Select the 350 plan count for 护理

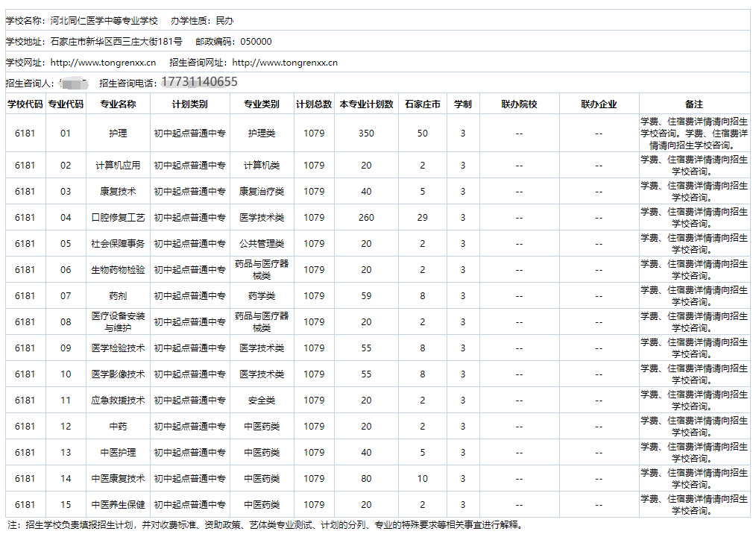(366, 133)
